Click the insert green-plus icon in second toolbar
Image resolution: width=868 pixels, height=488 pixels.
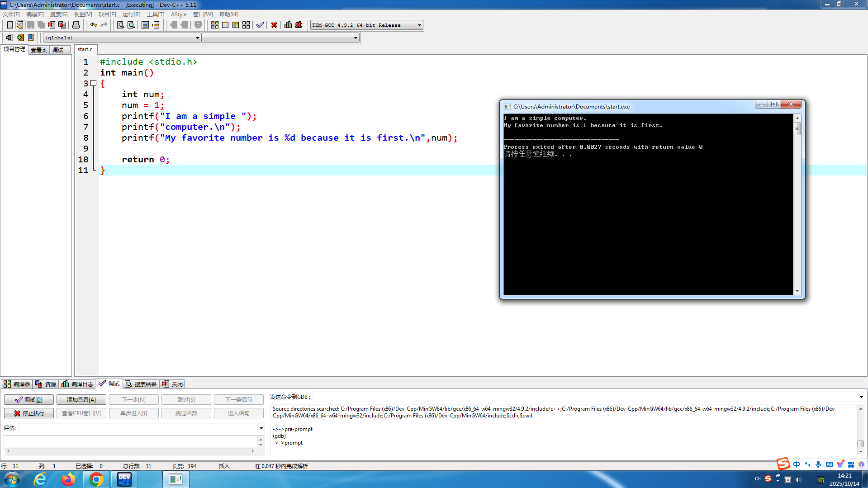pos(20,38)
